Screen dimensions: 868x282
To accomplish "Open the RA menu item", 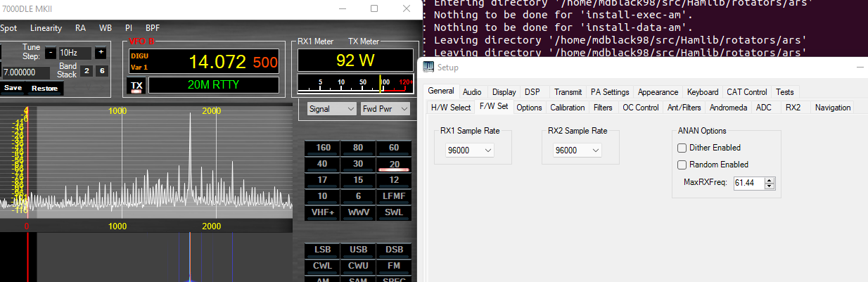I will [x=80, y=28].
